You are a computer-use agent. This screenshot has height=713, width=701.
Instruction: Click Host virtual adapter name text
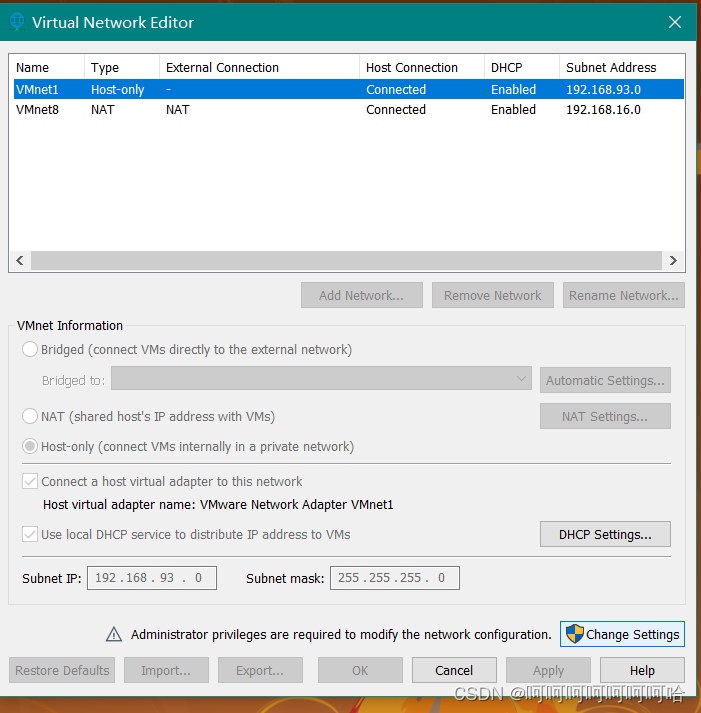218,504
